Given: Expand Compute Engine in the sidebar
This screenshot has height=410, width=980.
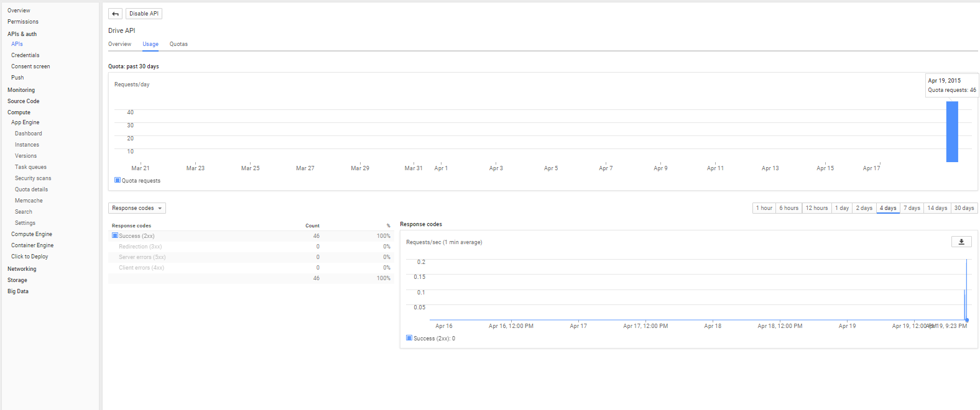Looking at the screenshot, I should pos(32,234).
